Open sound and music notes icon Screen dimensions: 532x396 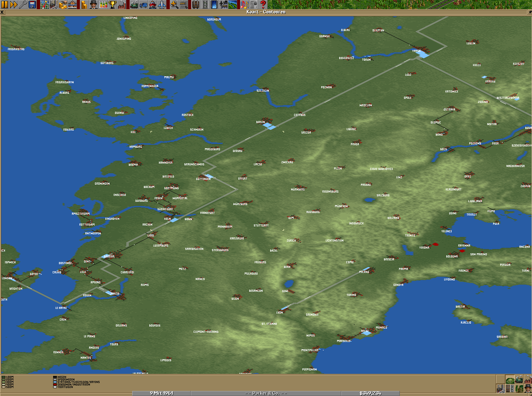(x=246, y=5)
